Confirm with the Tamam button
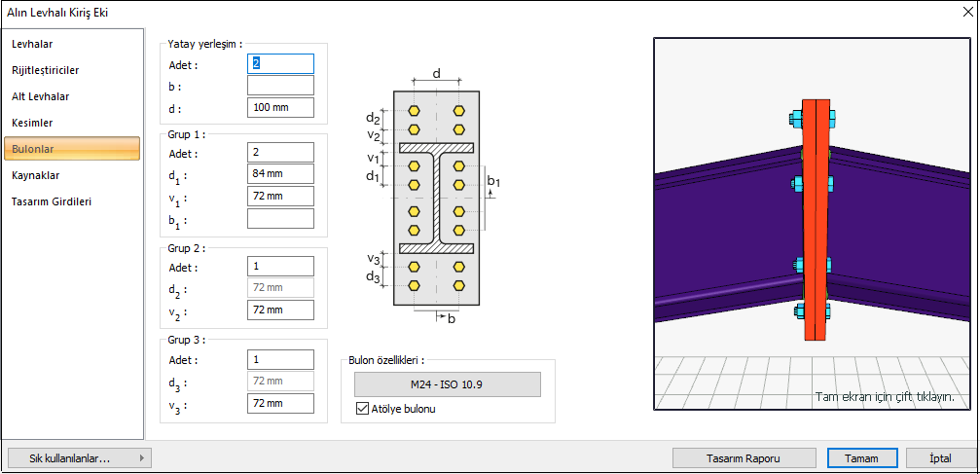The width and height of the screenshot is (980, 474). pyautogui.click(x=861, y=458)
